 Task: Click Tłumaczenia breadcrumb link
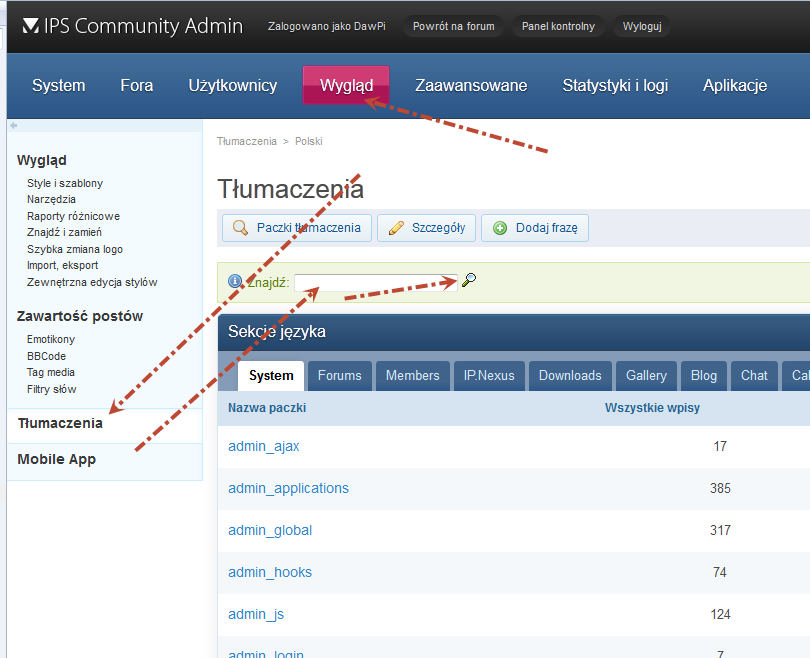coord(246,141)
